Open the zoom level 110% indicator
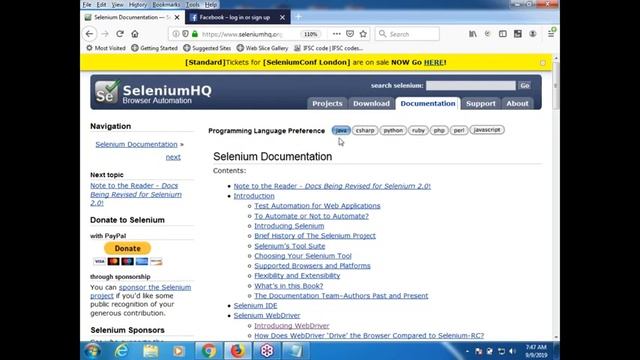640x360 pixels. (311, 34)
